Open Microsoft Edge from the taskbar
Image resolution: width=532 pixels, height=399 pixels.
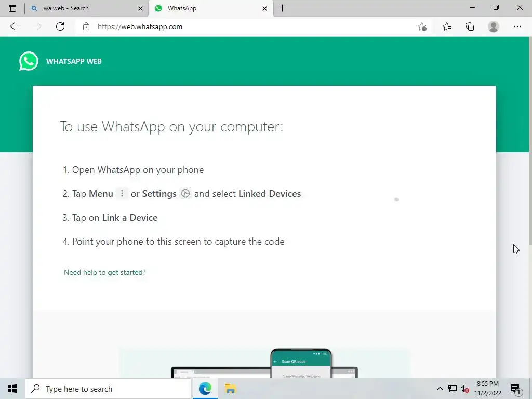(205, 389)
